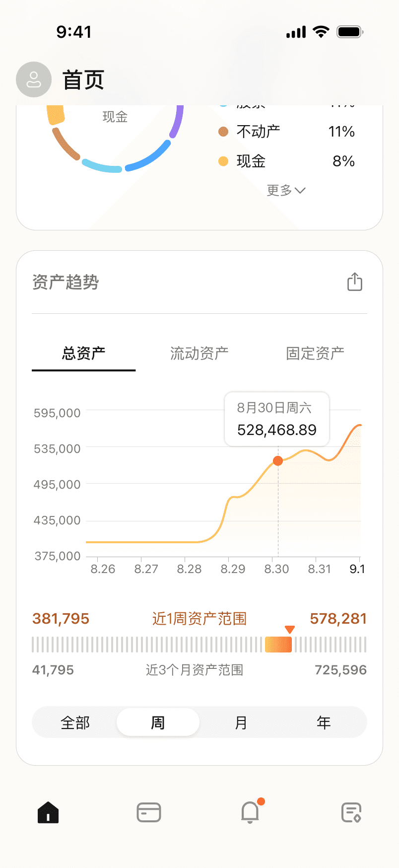
Task: Open the notes edit tab icon
Action: pyautogui.click(x=351, y=812)
